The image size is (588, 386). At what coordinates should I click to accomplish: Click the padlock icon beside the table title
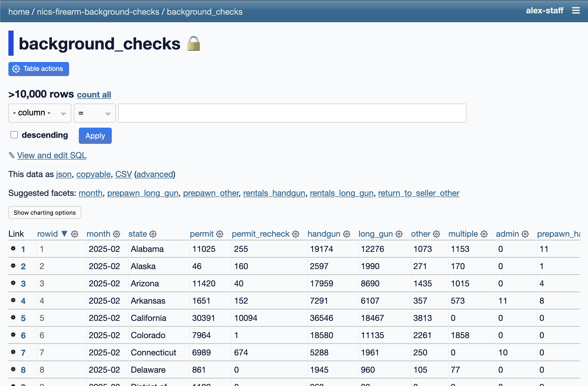tap(194, 43)
